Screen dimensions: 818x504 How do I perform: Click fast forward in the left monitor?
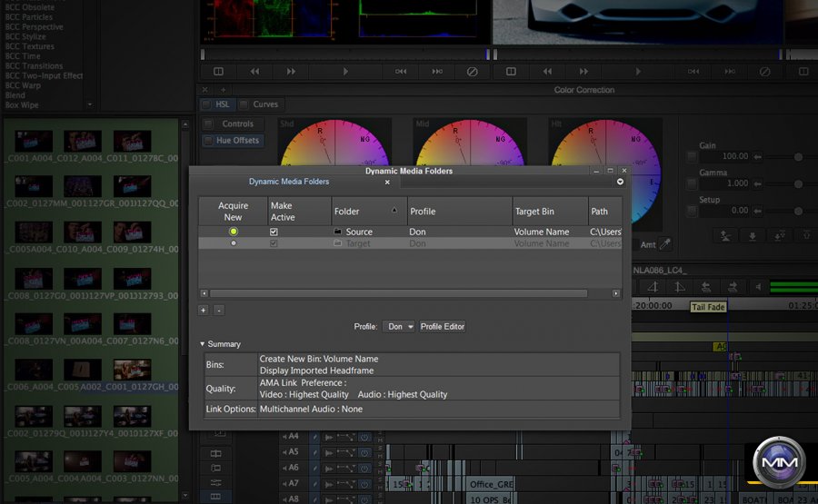pyautogui.click(x=291, y=72)
